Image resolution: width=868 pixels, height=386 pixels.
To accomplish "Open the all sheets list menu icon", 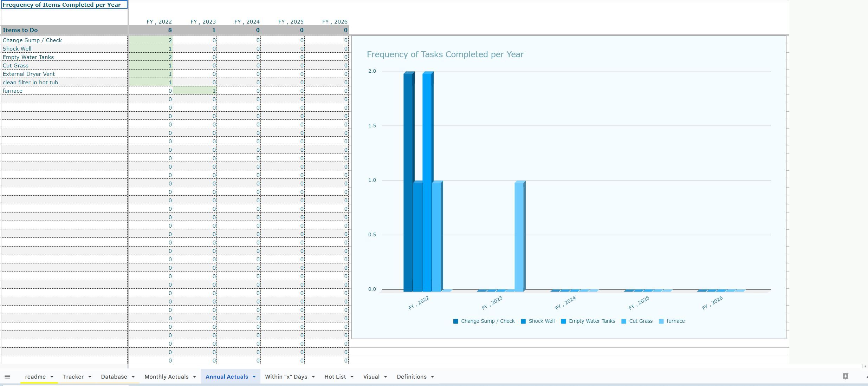I will click(x=7, y=377).
